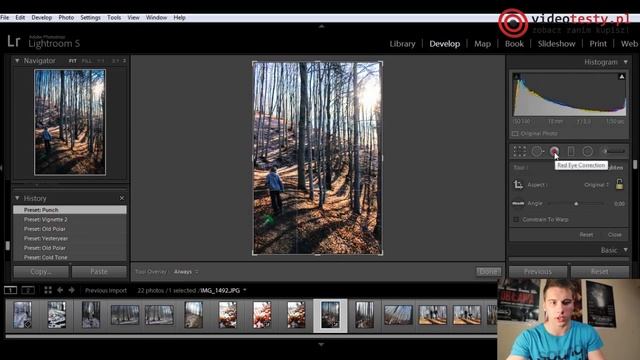Screen dimensions: 640x360
Task: Go back with the filmstrip left arrow
Action: 60,290
